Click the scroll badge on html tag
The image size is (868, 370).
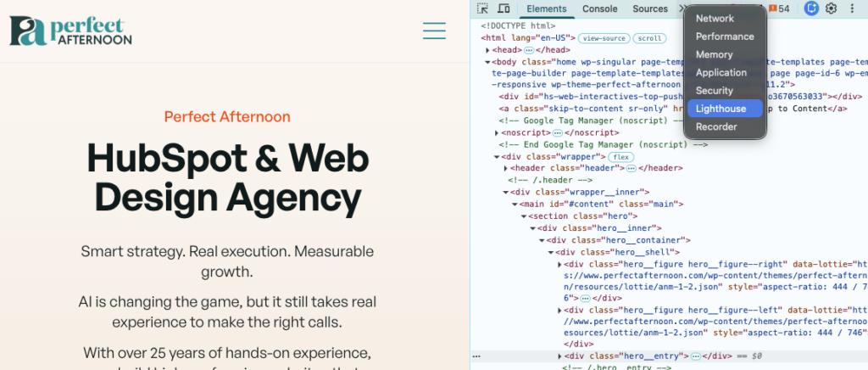tap(649, 38)
